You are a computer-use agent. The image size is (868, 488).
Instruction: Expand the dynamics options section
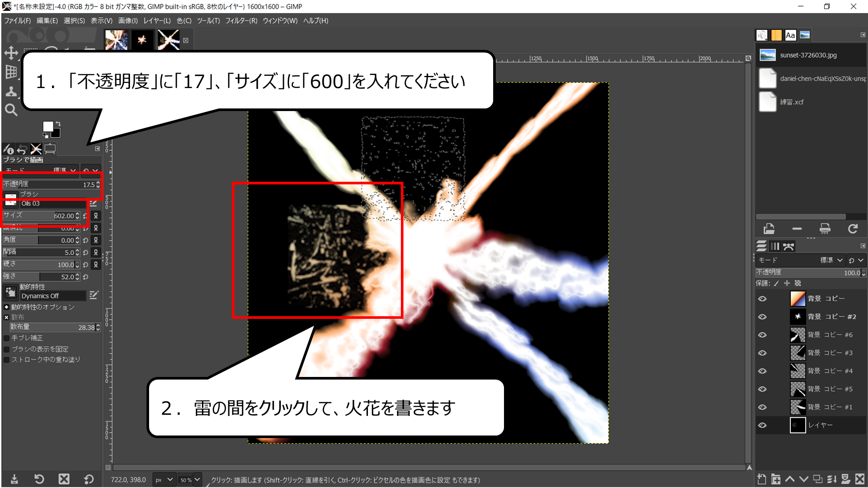click(x=7, y=307)
